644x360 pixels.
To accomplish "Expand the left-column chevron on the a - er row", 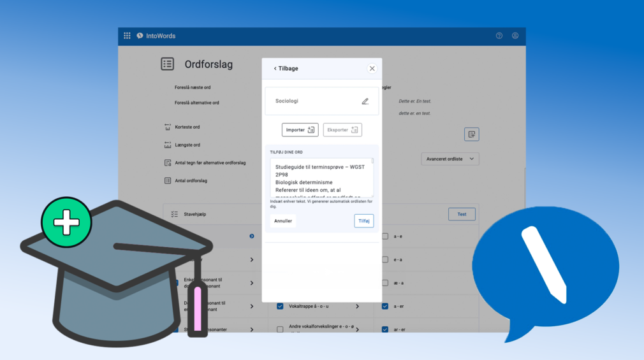I will coord(252,306).
